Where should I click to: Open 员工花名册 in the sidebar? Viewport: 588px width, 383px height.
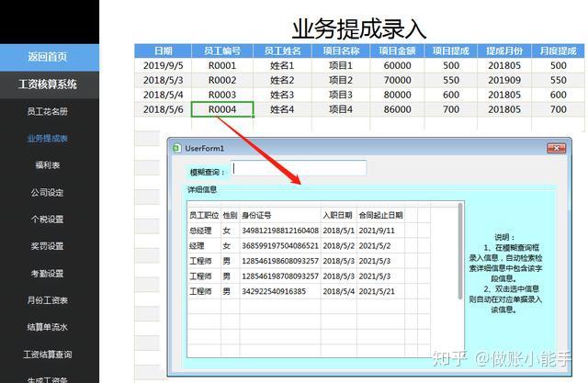tap(48, 111)
